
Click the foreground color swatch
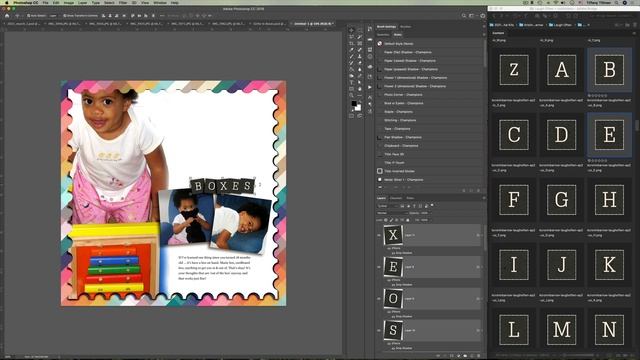pyautogui.click(x=354, y=104)
